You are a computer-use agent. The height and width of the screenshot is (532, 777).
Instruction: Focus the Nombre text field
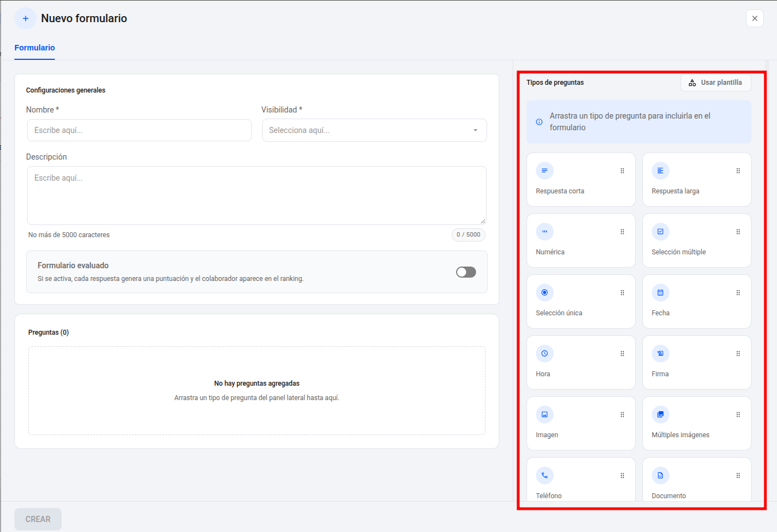pyautogui.click(x=139, y=130)
